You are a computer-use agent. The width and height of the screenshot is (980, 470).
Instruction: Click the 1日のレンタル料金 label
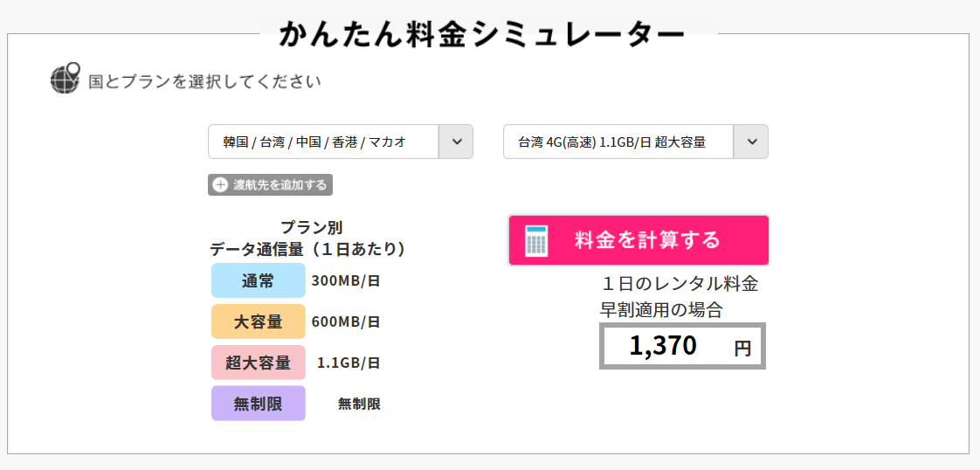680,284
